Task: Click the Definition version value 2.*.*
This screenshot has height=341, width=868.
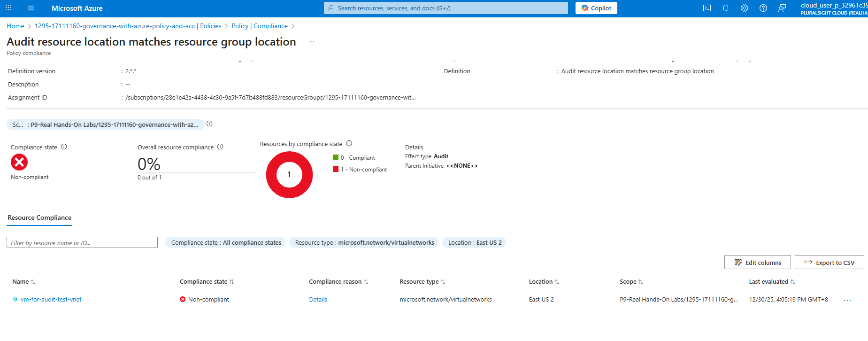Action: (131, 71)
